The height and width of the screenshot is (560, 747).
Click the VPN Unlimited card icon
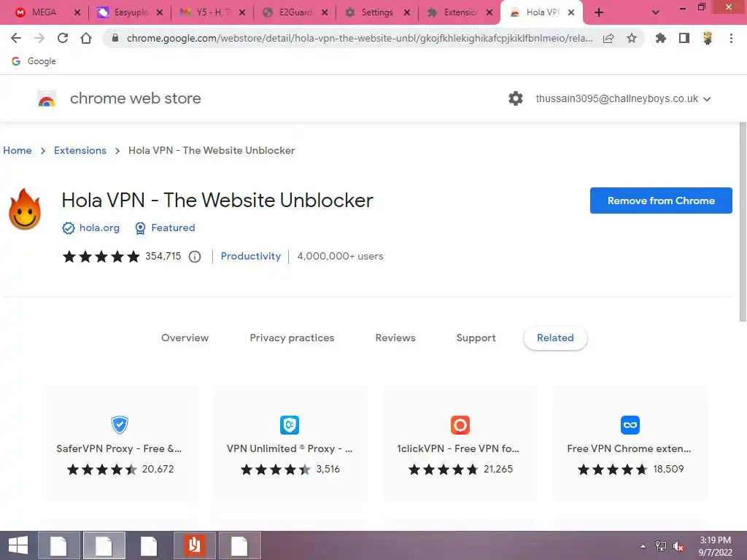coord(290,425)
